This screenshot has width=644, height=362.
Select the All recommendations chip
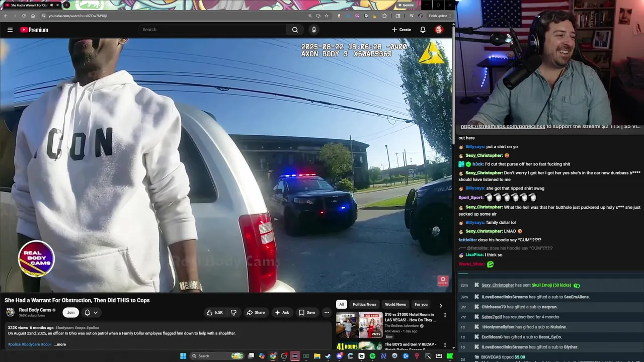[342, 304]
